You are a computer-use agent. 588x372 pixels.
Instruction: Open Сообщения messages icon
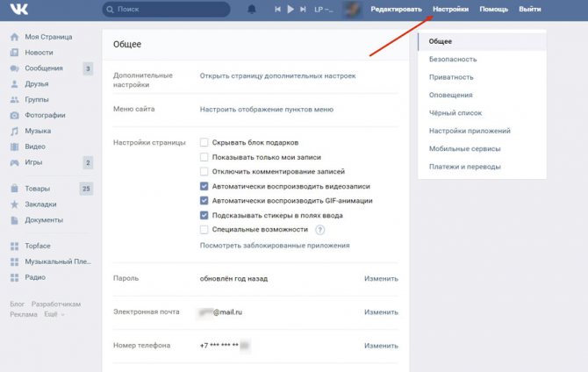(14, 68)
